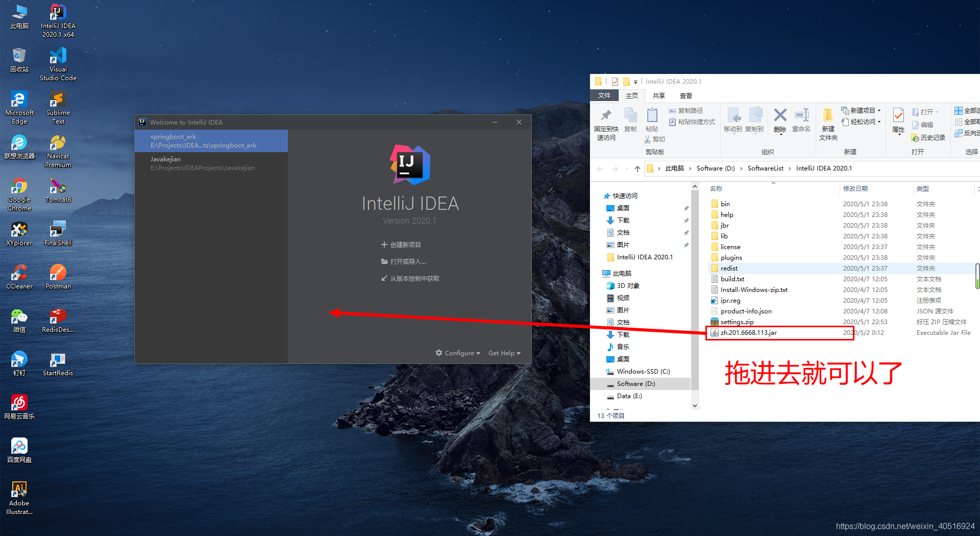Select the Sublime Text desktop icon
The width and height of the screenshot is (980, 536).
58,107
